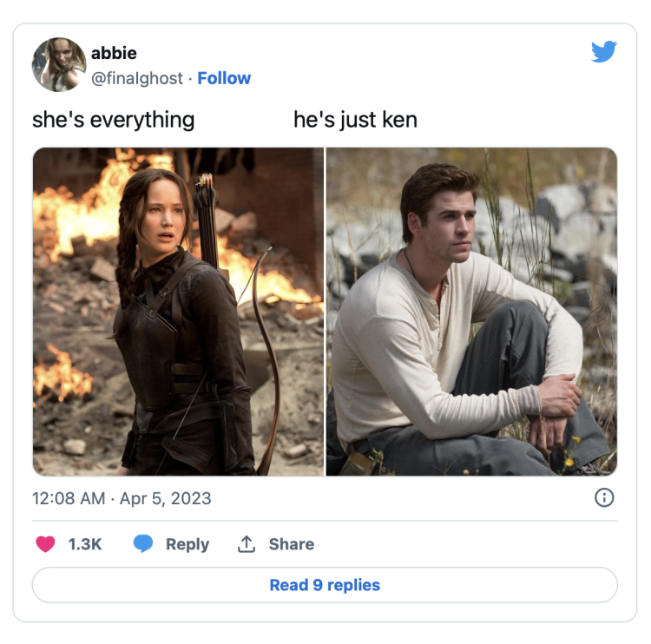Click the display name abbie
The height and width of the screenshot is (644, 651).
114,53
